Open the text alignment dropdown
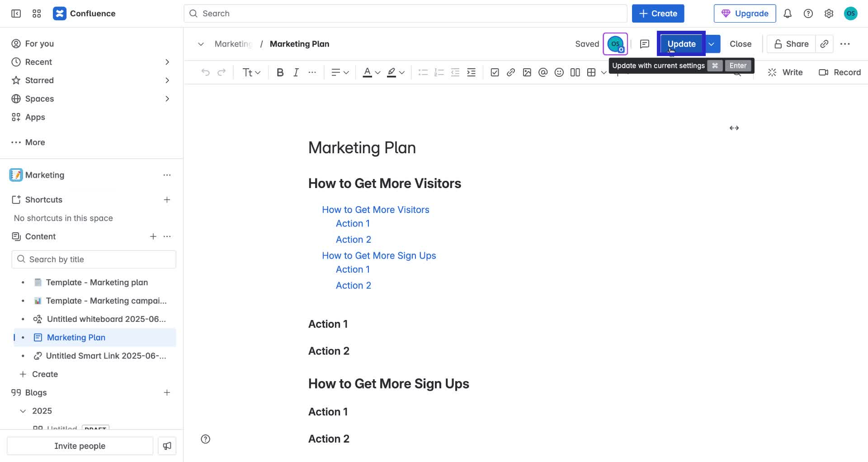Viewport: 868px width, 462px height. click(340, 72)
